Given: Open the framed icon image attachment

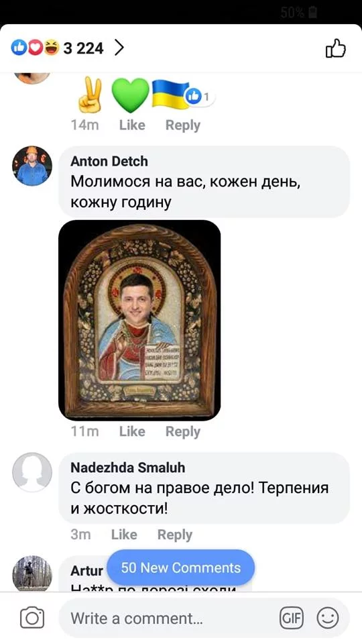Looking at the screenshot, I should [139, 321].
